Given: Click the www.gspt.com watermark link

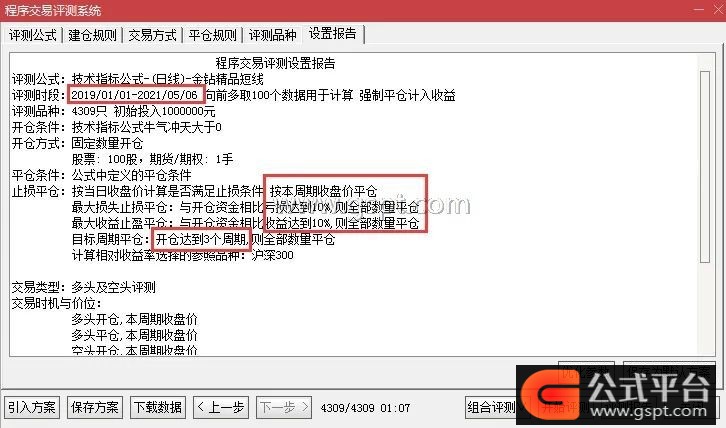Looking at the screenshot, I should [649, 410].
